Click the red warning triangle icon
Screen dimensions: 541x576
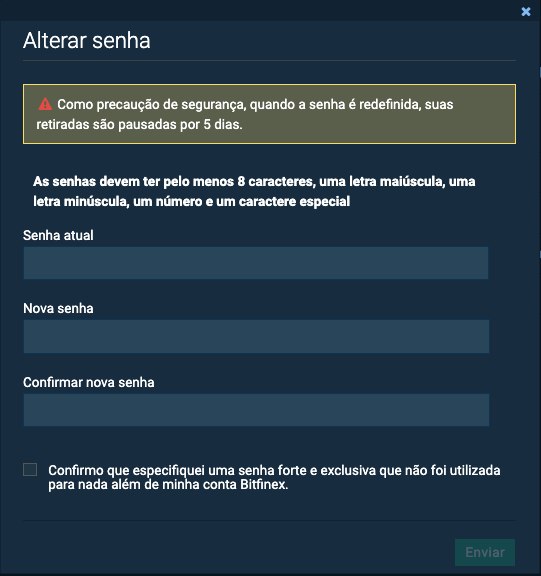point(45,104)
